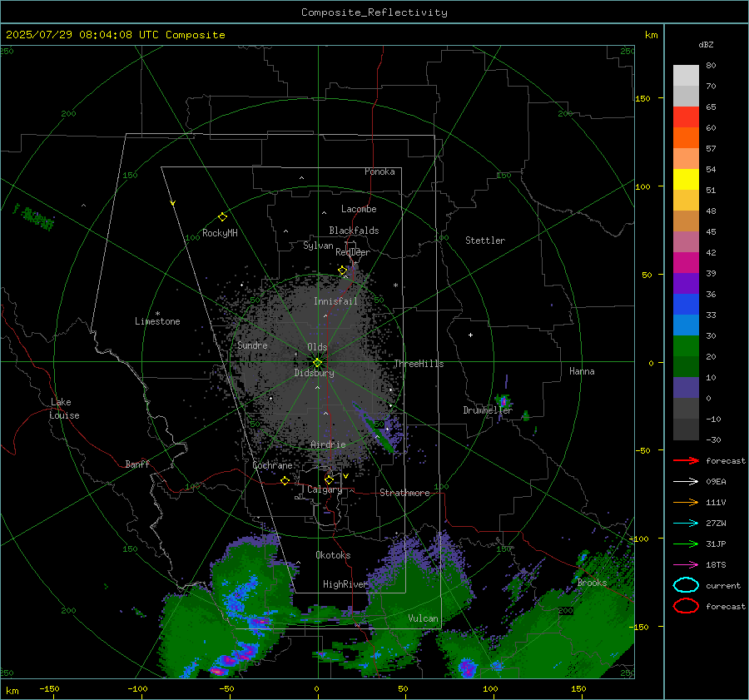
Task: Click the dBZ legend heading
Action: (x=706, y=44)
